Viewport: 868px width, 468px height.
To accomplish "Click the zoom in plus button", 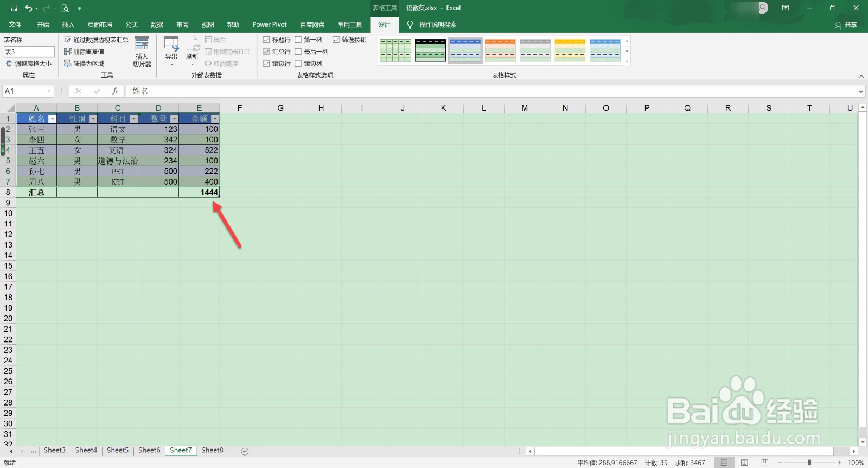I will [839, 463].
